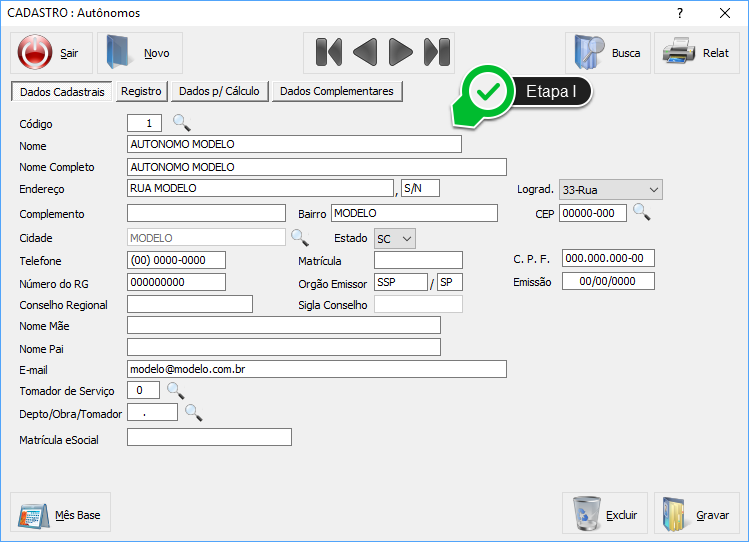Click into the Nome Mãe field
Viewport: 749px width, 542px height.
284,325
